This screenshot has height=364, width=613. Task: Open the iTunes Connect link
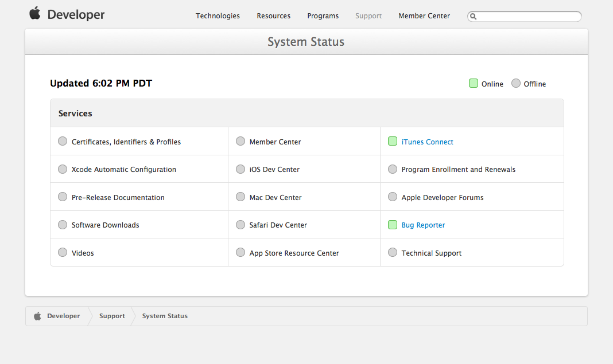pyautogui.click(x=427, y=142)
